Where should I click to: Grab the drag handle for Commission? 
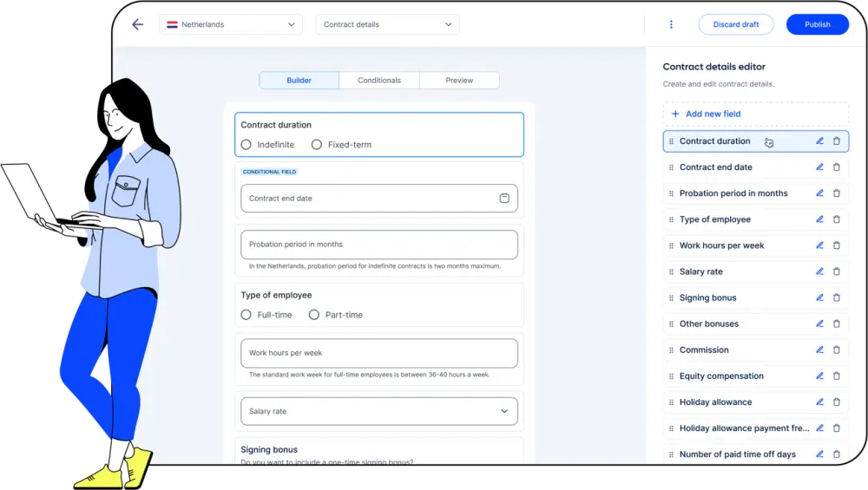pos(671,350)
